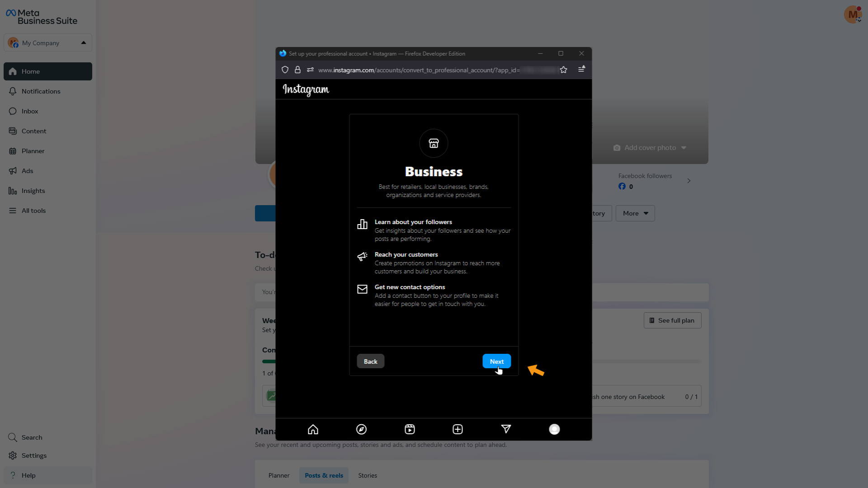Screen dimensions: 868x488
Task: Open the Instagram Explore compass icon
Action: point(361,429)
